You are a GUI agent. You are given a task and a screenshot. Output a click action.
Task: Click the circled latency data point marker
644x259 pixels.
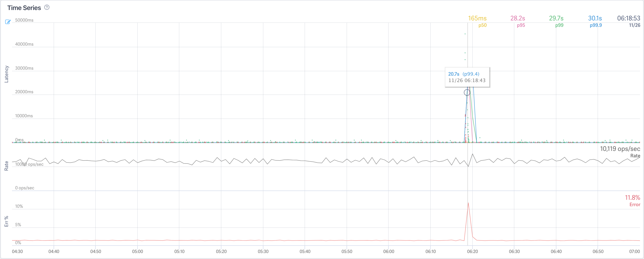467,92
